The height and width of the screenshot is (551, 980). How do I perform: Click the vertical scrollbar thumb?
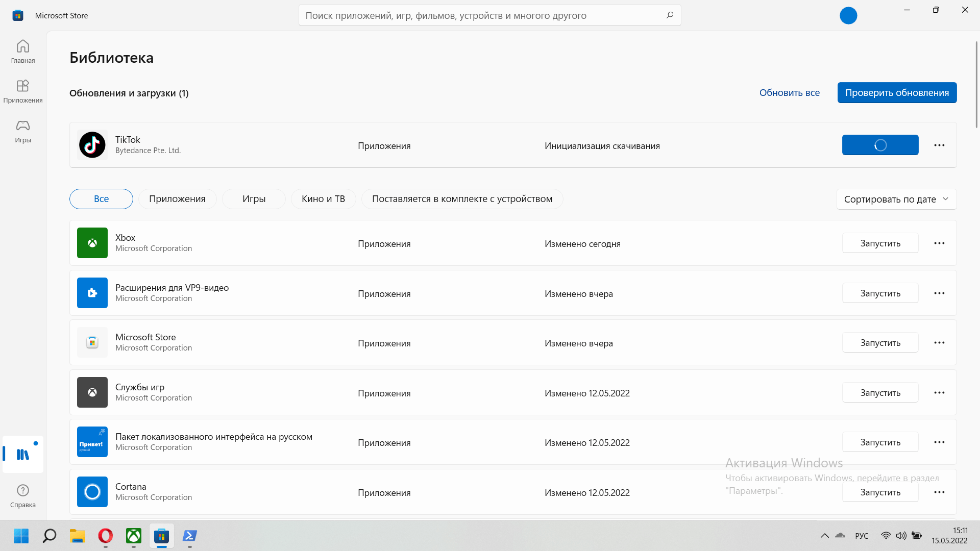point(976,84)
